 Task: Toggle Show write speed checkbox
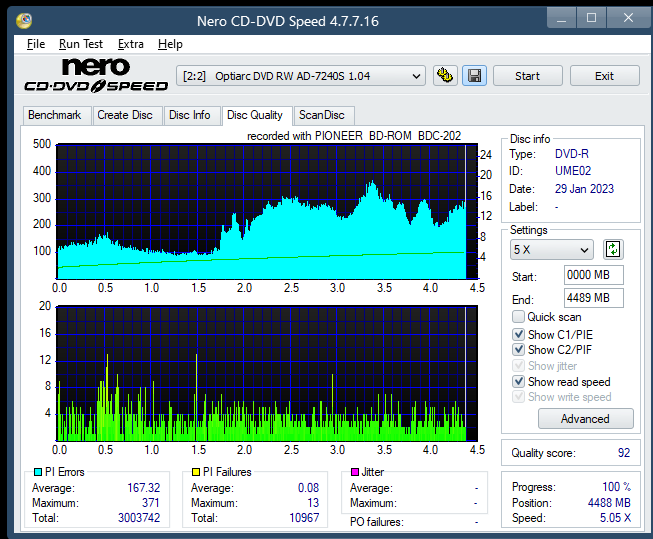tap(518, 397)
